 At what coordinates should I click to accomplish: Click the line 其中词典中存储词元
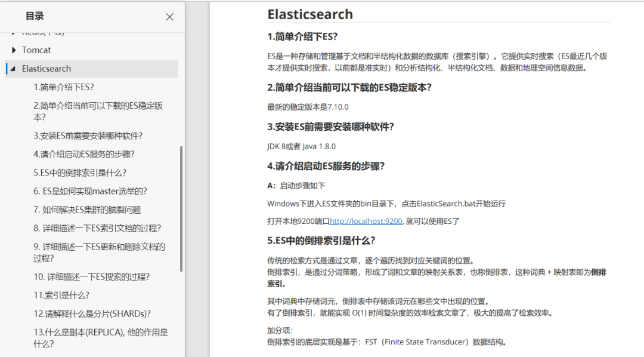click(x=378, y=301)
